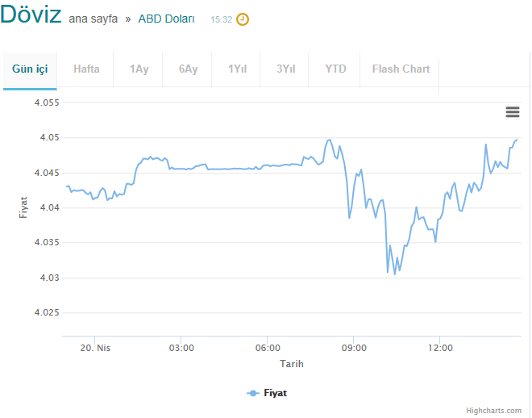Screen dimensions: 532x418
Task: Switch to the Gün içi tab
Action: coord(30,69)
